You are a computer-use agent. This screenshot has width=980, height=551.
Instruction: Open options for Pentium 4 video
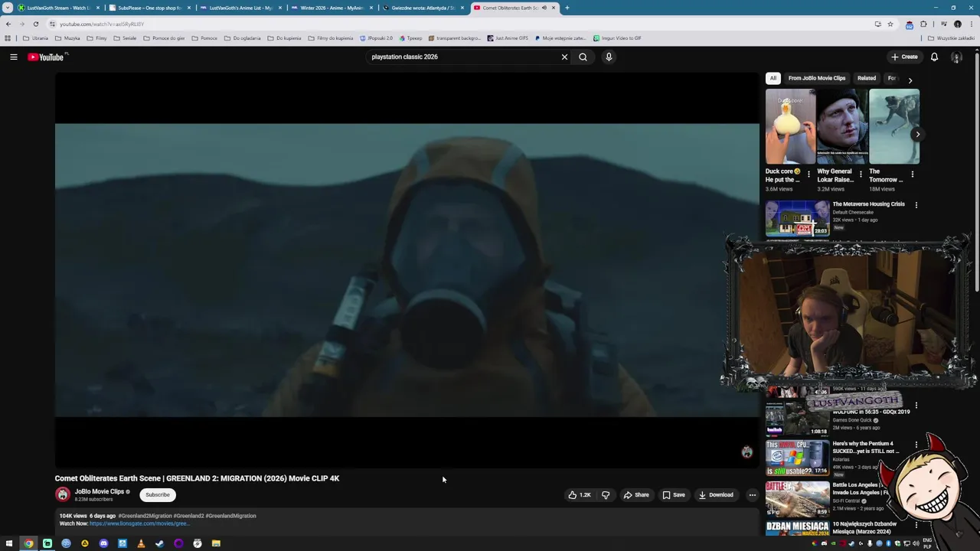click(916, 445)
